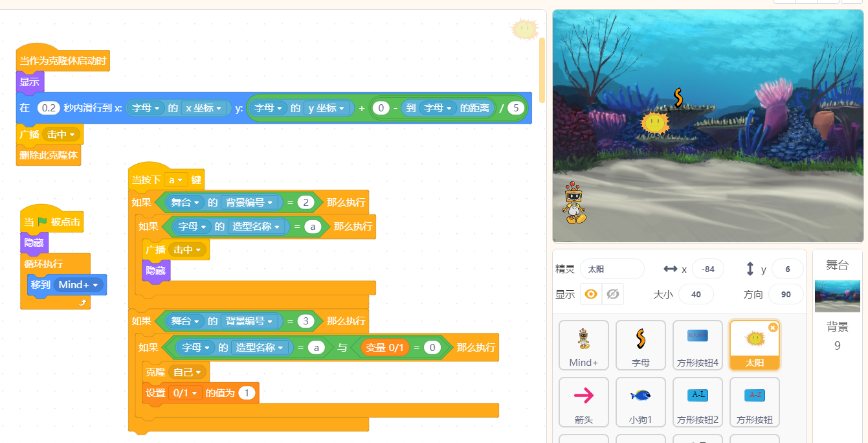Screen dimensions: 868x443
Task: Edit the backdrop number value 3
Action: coord(306,321)
